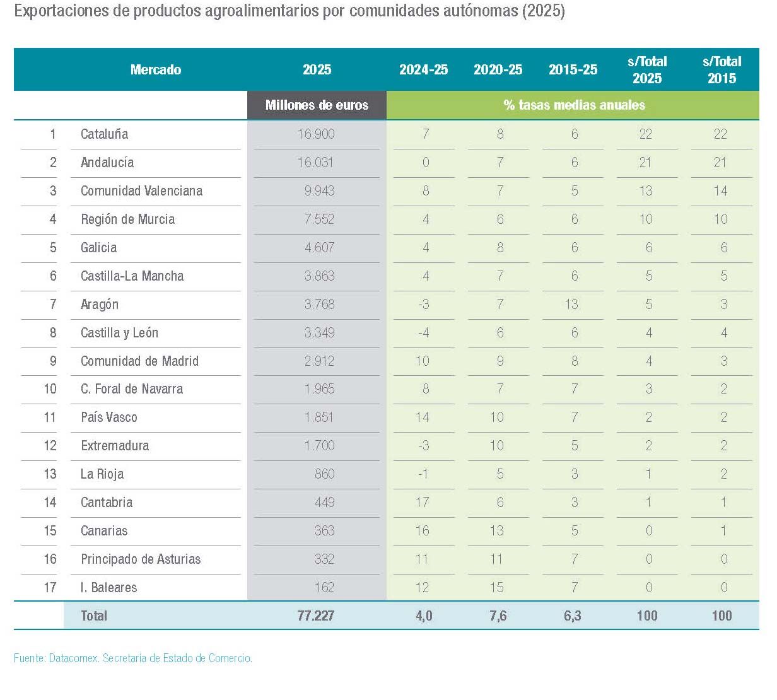
Task: Click the % tasas medias anuales subheader
Action: coord(573,105)
